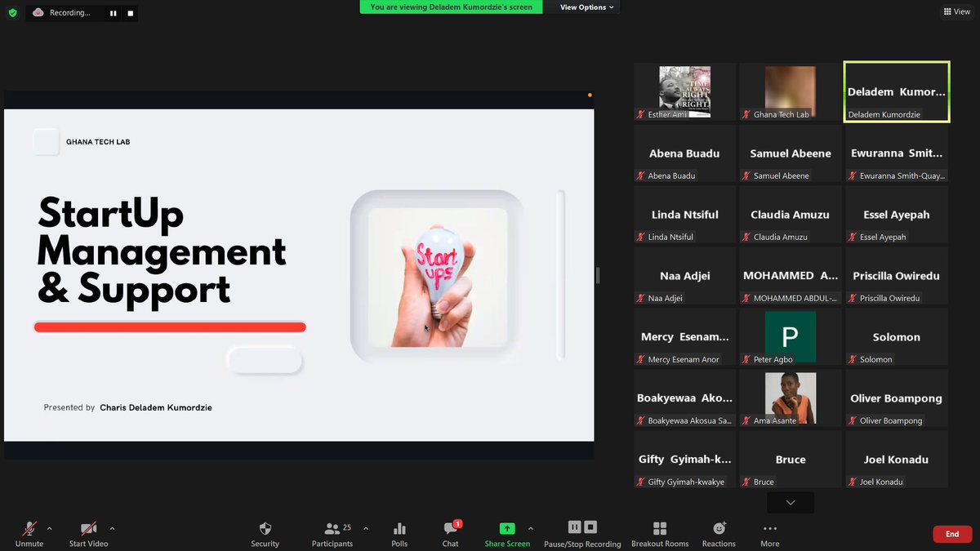The width and height of the screenshot is (980, 551).
Task: Select Oliver Boampong's tile
Action: point(896,398)
